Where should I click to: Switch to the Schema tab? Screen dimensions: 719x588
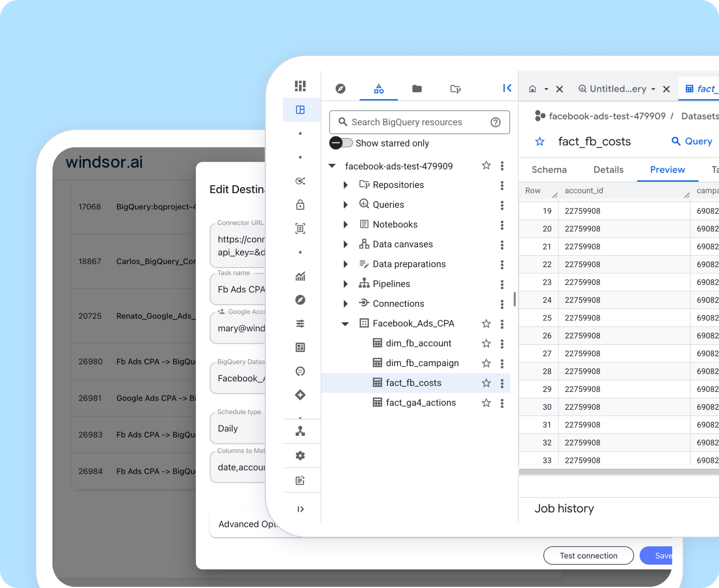pyautogui.click(x=549, y=170)
